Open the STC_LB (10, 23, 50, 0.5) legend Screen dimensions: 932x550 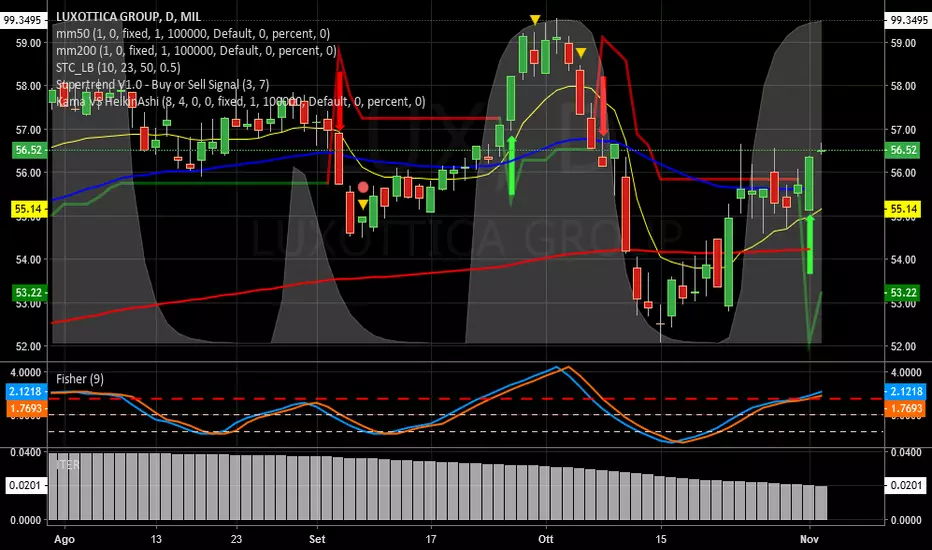pyautogui.click(x=118, y=68)
